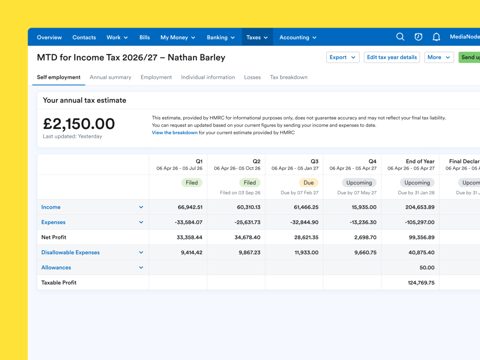480x360 pixels.
Task: Open the Work dropdown menu
Action: (117, 37)
